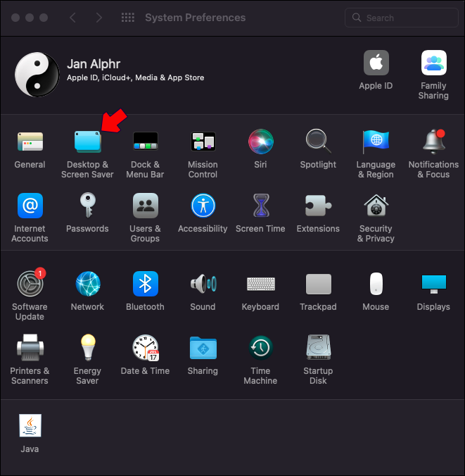Open Trackpad settings

point(319,284)
